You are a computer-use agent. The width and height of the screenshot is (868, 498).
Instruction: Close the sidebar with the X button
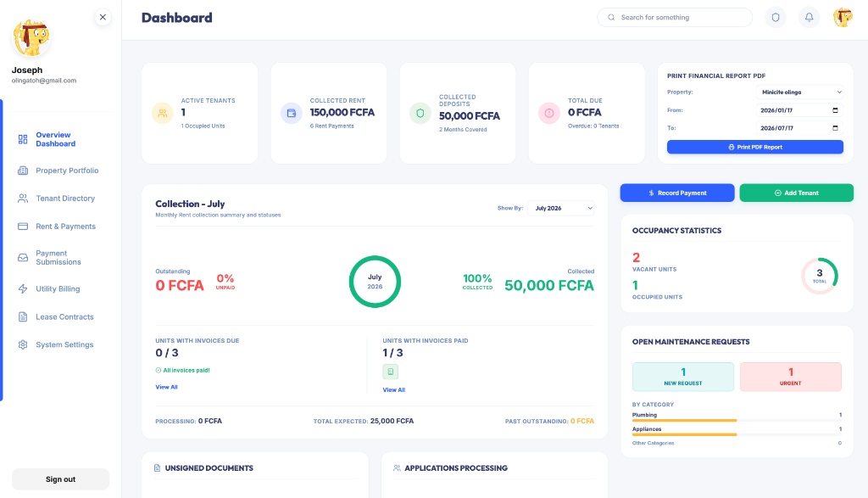point(103,17)
